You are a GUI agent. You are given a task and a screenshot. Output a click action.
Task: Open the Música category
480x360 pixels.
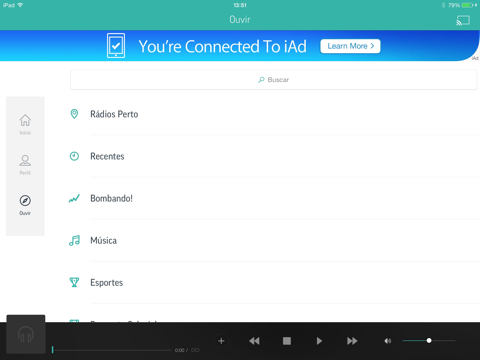pos(273,240)
